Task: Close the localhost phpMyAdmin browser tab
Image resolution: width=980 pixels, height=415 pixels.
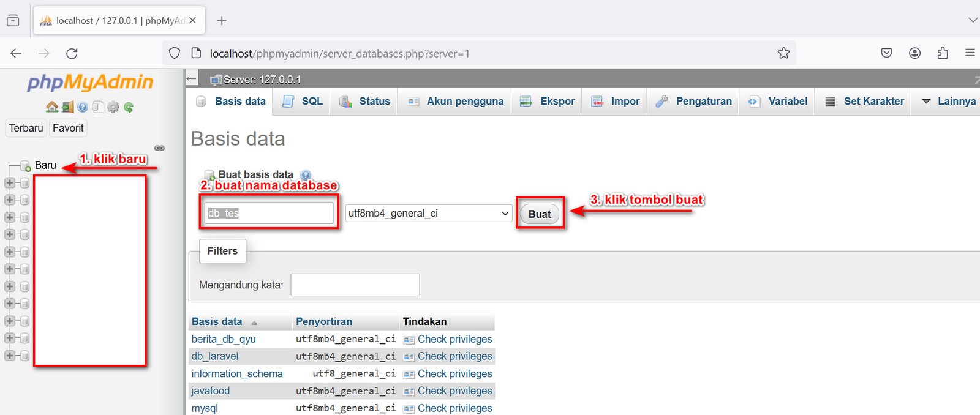Action: (x=192, y=20)
